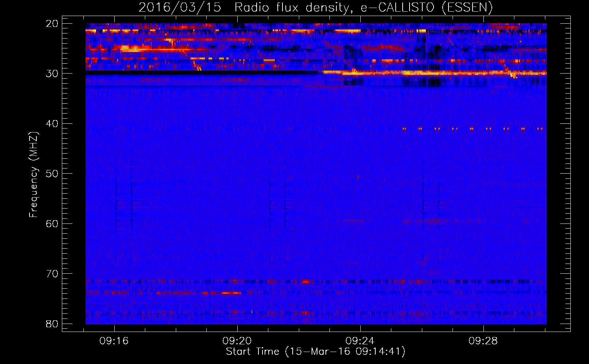Click the 60 frequency tick label

[52, 223]
